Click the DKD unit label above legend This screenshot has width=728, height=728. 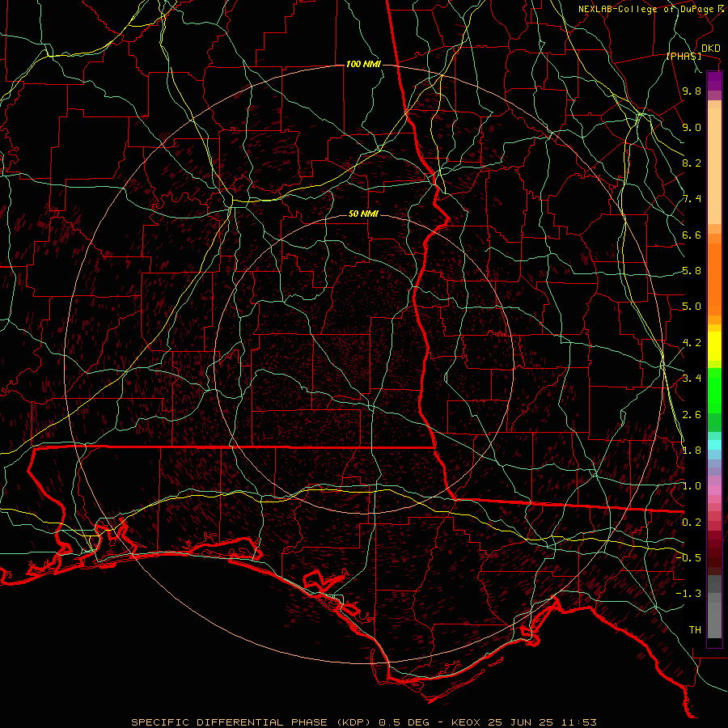711,49
